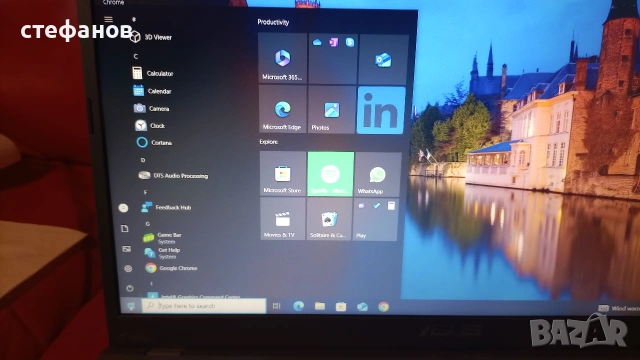Open the Microsoft Edge tile
This screenshot has height=360, width=640.
[282, 109]
